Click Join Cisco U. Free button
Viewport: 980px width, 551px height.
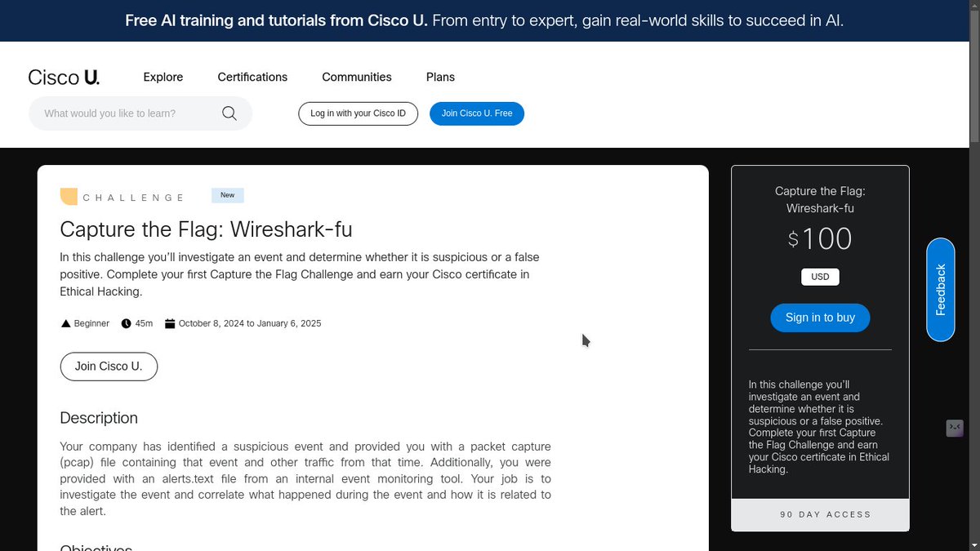(477, 113)
